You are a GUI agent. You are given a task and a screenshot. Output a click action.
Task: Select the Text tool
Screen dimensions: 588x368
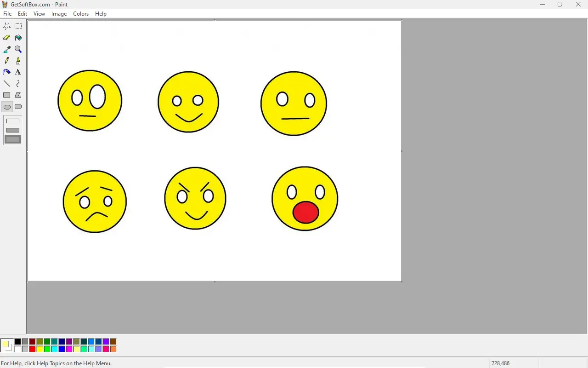coord(18,72)
